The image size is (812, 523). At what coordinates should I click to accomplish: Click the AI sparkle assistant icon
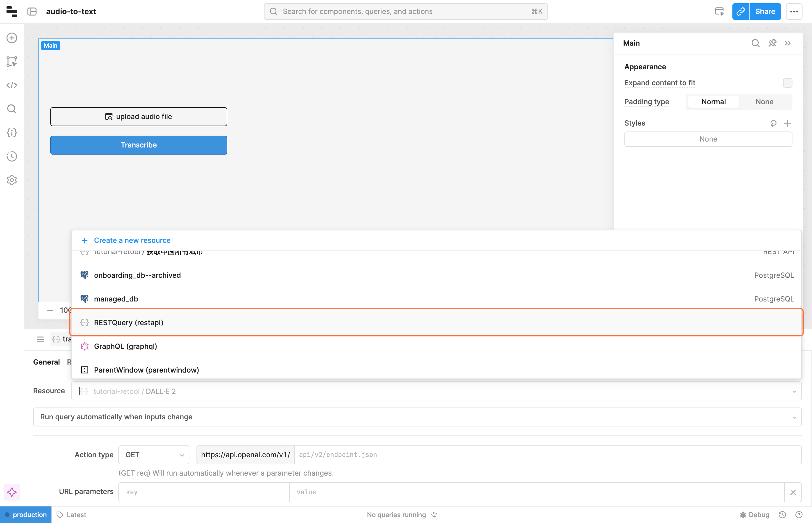point(12,492)
